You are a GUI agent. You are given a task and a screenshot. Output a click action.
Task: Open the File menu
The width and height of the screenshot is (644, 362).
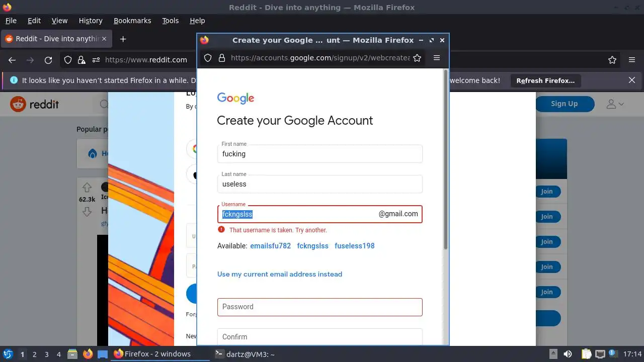[x=11, y=21]
